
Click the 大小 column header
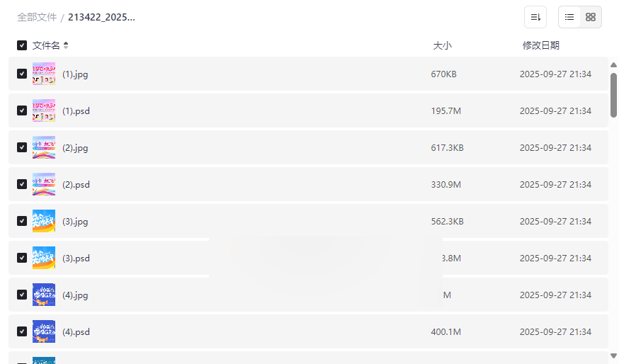click(442, 45)
